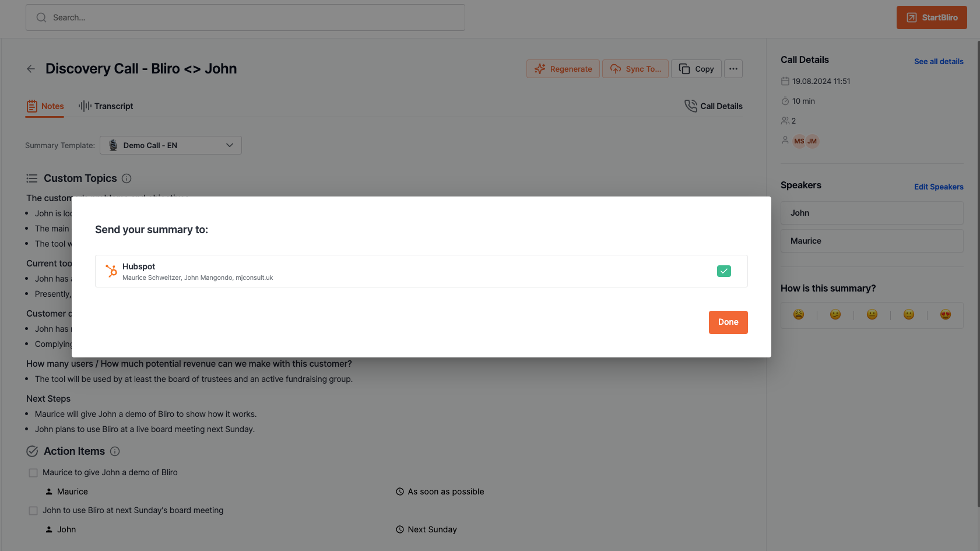Viewport: 980px width, 551px height.
Task: Click the John speaker name field
Action: (x=871, y=213)
